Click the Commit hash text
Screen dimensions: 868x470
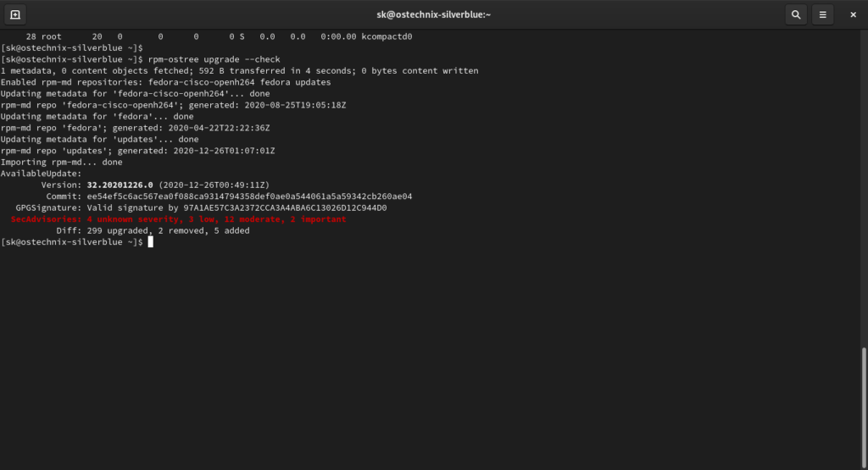pos(249,196)
